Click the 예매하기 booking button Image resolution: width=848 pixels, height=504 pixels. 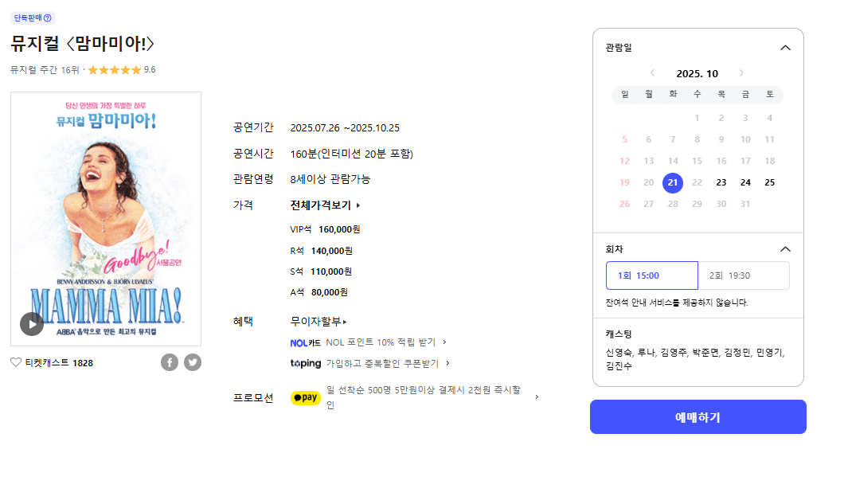[x=698, y=417]
